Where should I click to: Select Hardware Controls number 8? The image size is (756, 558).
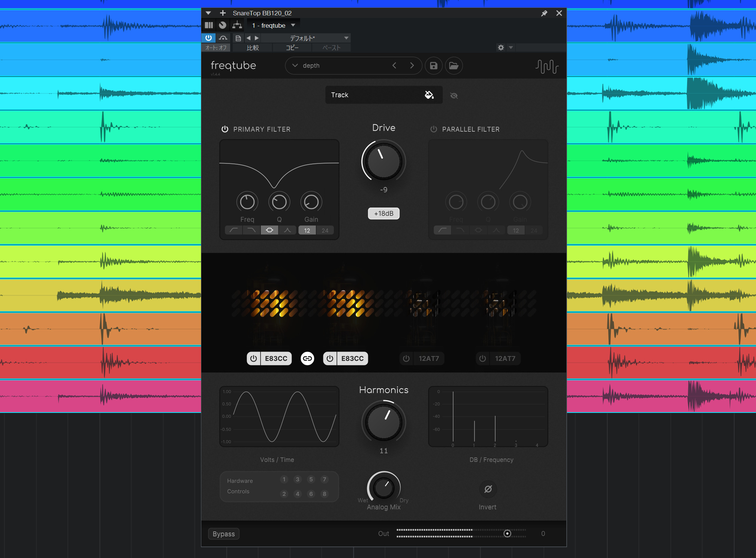point(324,494)
